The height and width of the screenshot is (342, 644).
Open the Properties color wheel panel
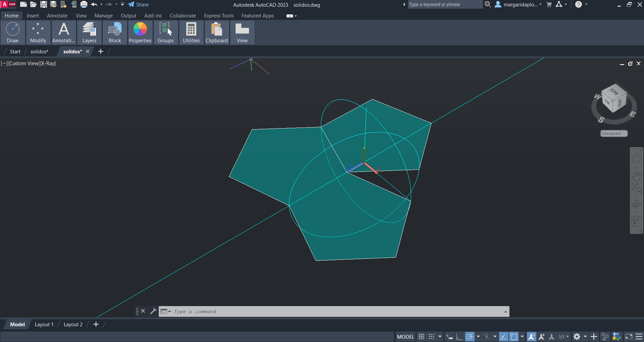tap(140, 33)
